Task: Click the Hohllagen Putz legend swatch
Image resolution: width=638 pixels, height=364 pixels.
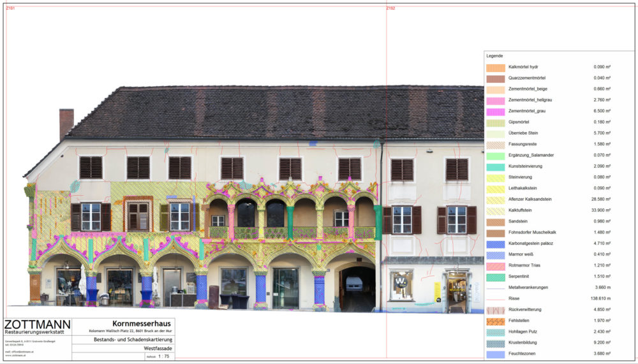Action: [x=496, y=332]
